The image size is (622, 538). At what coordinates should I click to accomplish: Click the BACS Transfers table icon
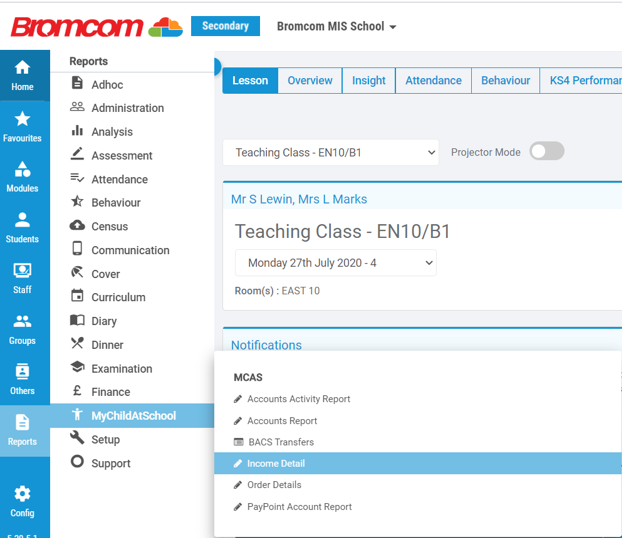238,442
